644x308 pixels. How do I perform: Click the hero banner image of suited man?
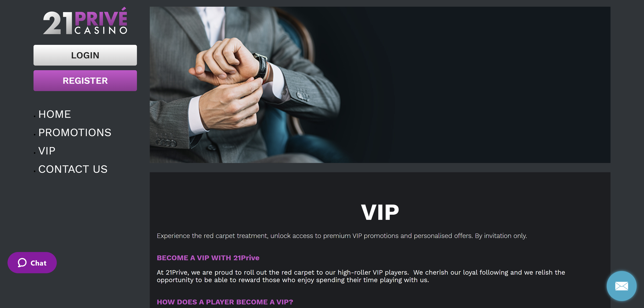point(380,85)
